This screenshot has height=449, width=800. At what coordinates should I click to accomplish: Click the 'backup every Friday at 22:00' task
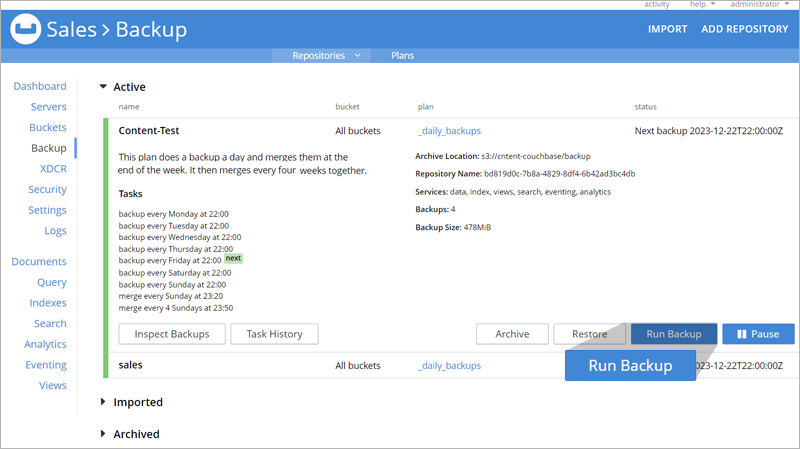point(170,260)
